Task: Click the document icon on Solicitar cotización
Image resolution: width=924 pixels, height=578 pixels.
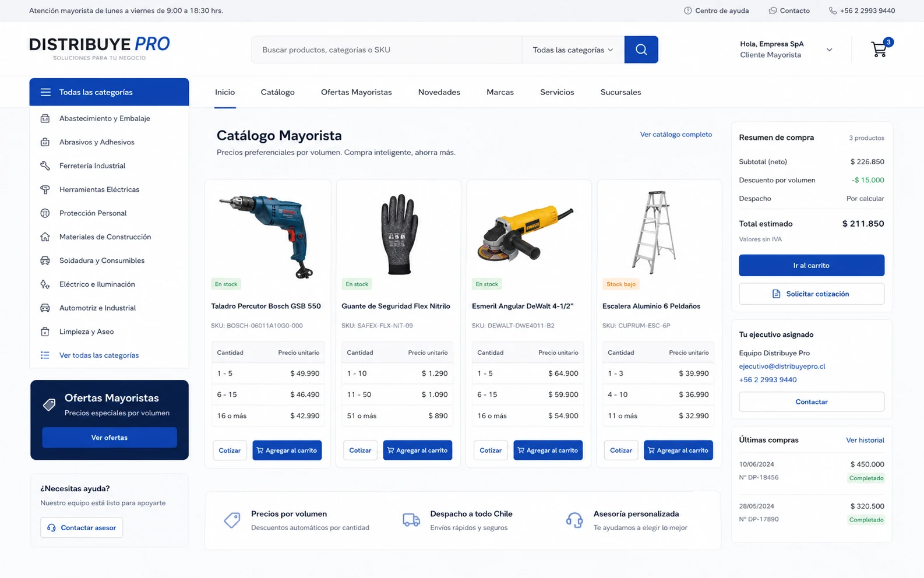Action: click(776, 294)
